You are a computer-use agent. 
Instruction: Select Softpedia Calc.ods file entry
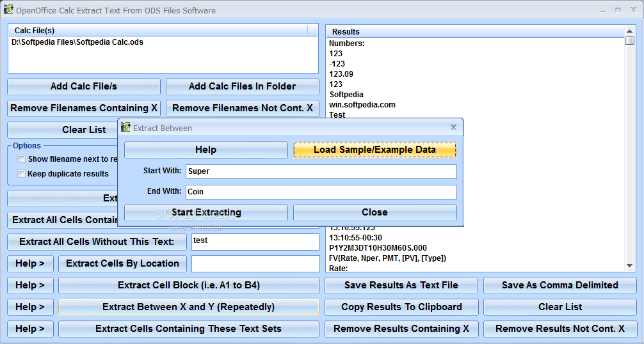coord(77,42)
